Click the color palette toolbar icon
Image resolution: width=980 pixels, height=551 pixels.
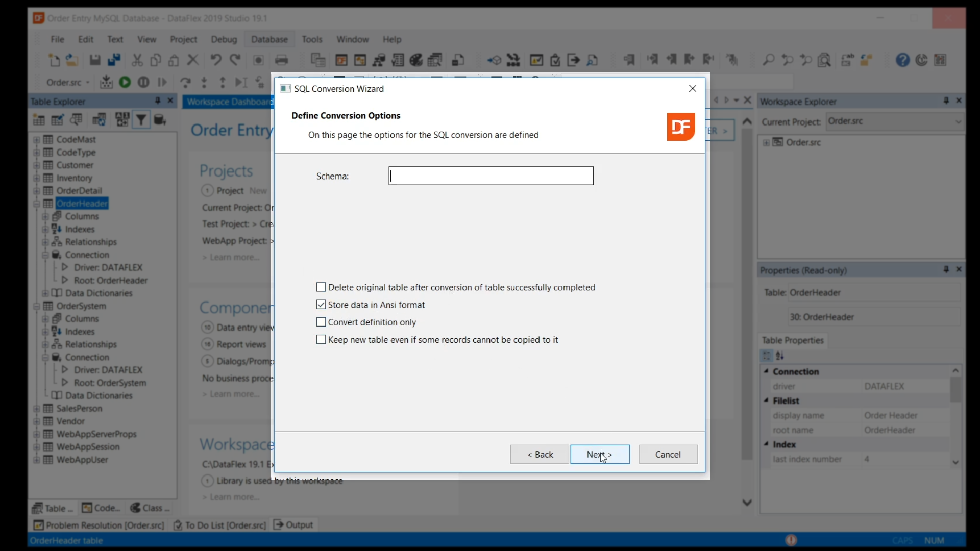[x=416, y=60]
